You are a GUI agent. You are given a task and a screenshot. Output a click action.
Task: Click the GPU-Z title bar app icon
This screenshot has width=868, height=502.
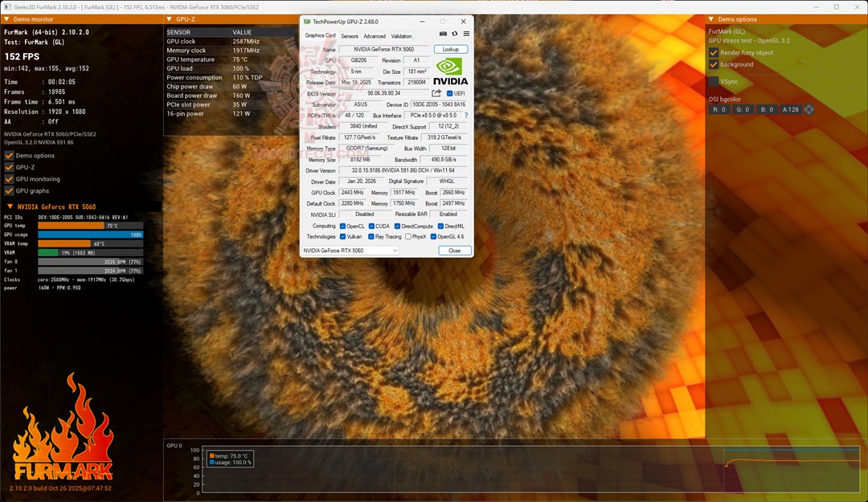[x=307, y=22]
